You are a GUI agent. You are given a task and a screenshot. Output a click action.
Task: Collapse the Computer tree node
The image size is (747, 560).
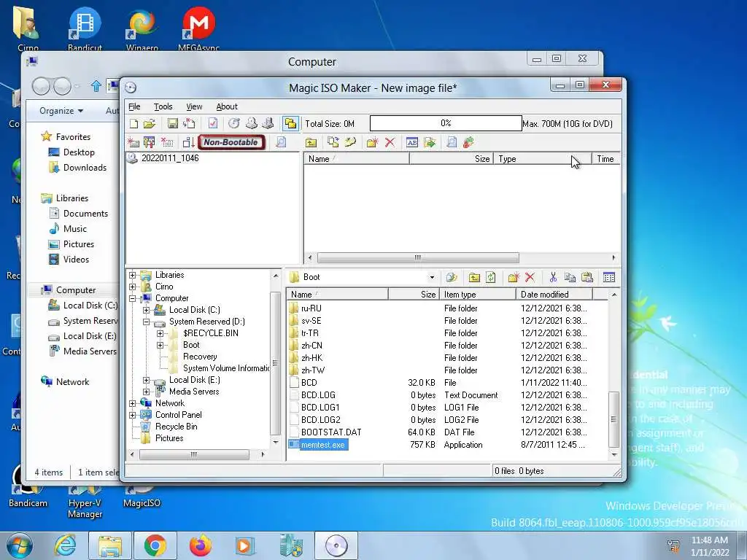pyautogui.click(x=133, y=298)
